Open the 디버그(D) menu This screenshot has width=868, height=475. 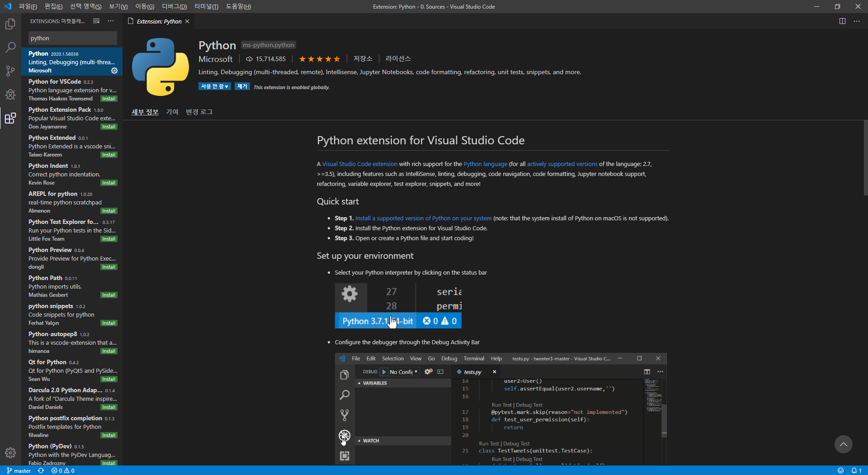(x=175, y=6)
